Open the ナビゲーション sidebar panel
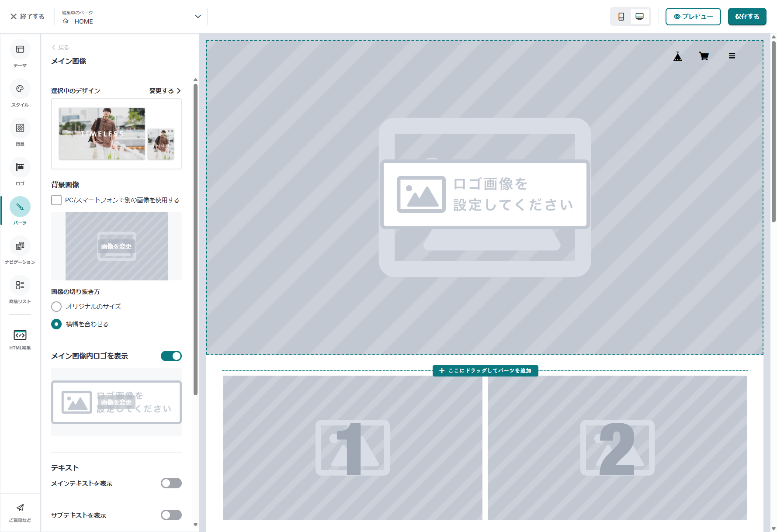The height and width of the screenshot is (532, 777). pyautogui.click(x=20, y=246)
